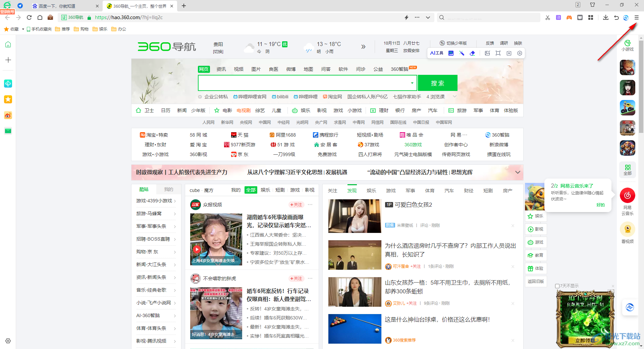The image size is (644, 349).
Task: Click the AI toolbar save-image icon
Action: 509,53
